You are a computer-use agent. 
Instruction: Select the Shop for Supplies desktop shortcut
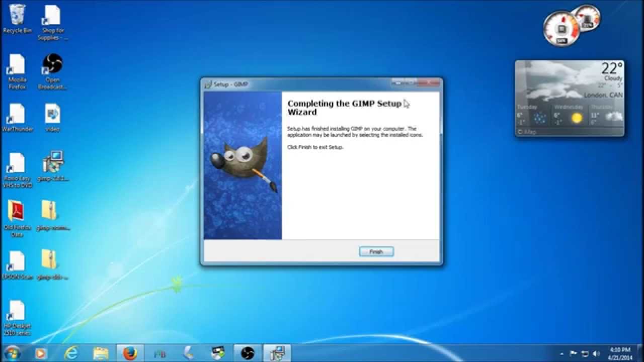(52, 23)
